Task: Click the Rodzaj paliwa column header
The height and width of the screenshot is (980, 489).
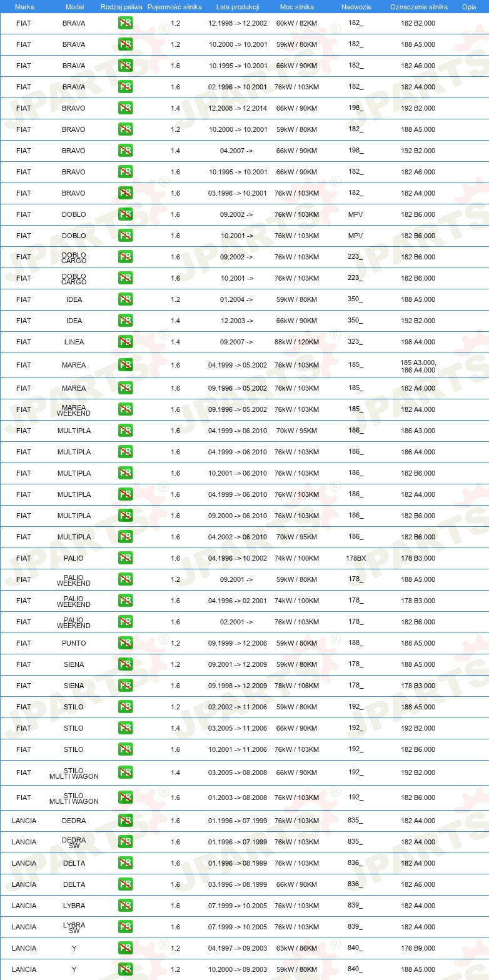Action: pyautogui.click(x=121, y=7)
